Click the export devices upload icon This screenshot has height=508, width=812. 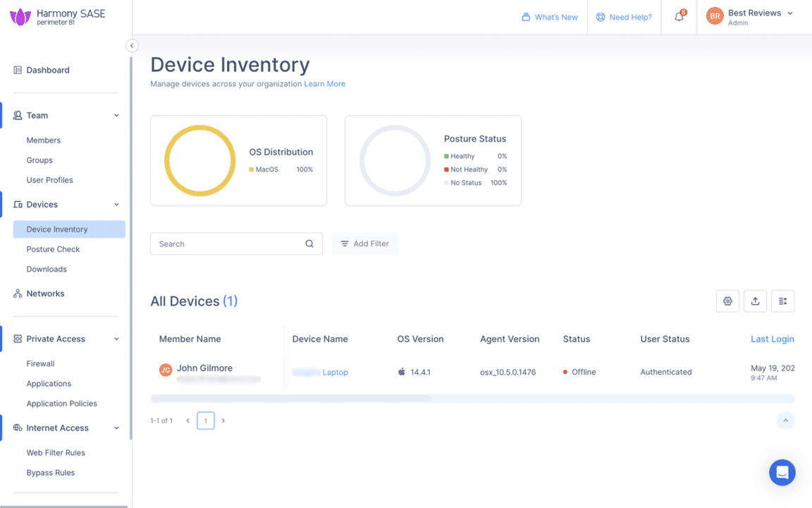tap(755, 301)
